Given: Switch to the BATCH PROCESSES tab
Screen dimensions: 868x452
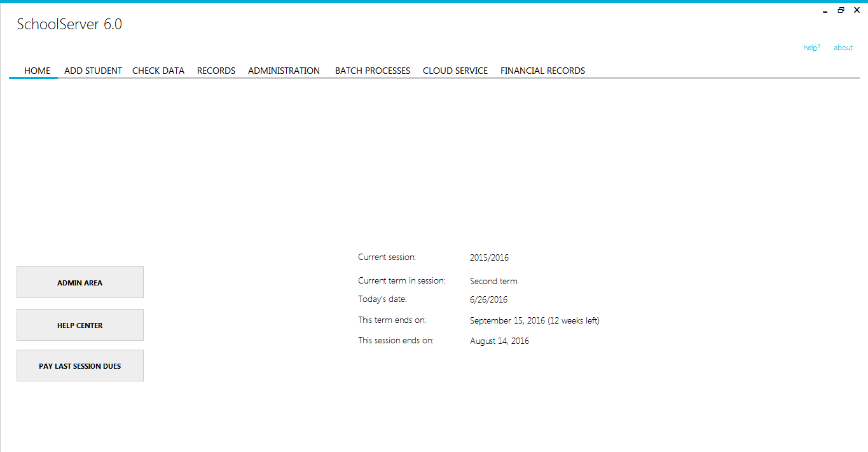Looking at the screenshot, I should point(372,71).
